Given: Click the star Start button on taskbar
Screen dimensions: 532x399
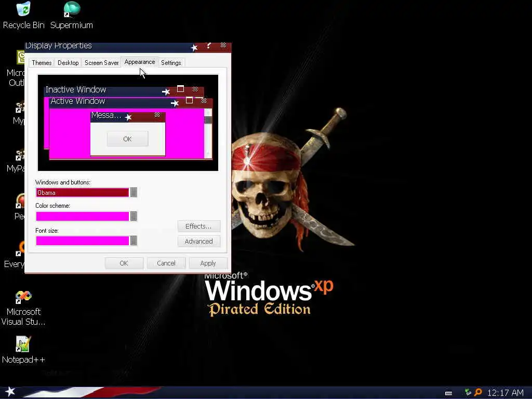Looking at the screenshot, I should [10, 392].
